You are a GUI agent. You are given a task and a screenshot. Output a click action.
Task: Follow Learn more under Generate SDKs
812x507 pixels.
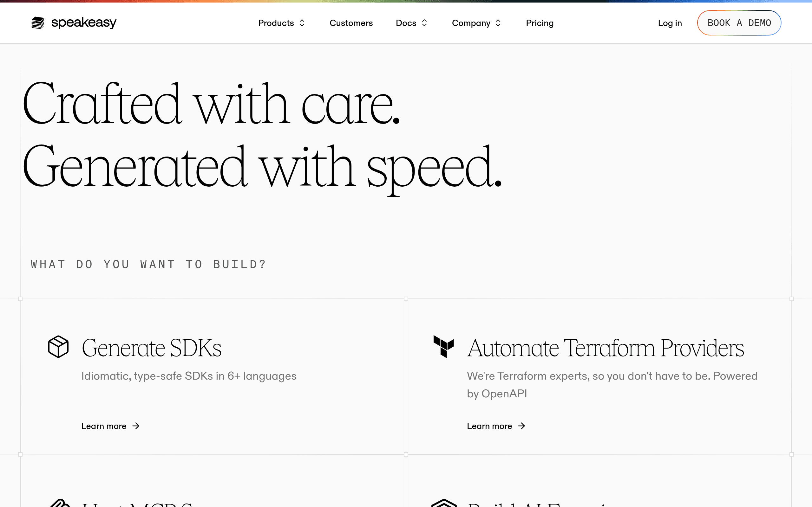(104, 426)
